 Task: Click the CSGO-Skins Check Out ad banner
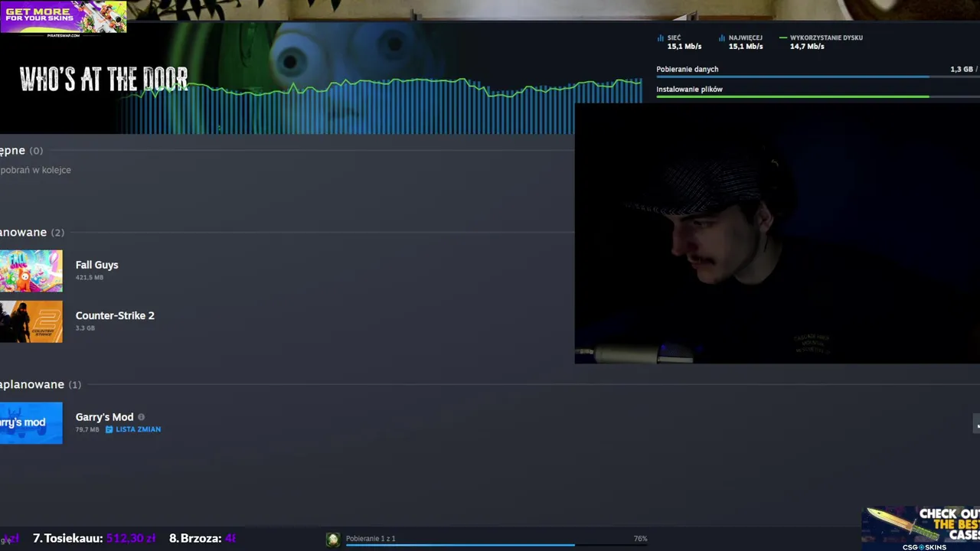[x=920, y=528]
